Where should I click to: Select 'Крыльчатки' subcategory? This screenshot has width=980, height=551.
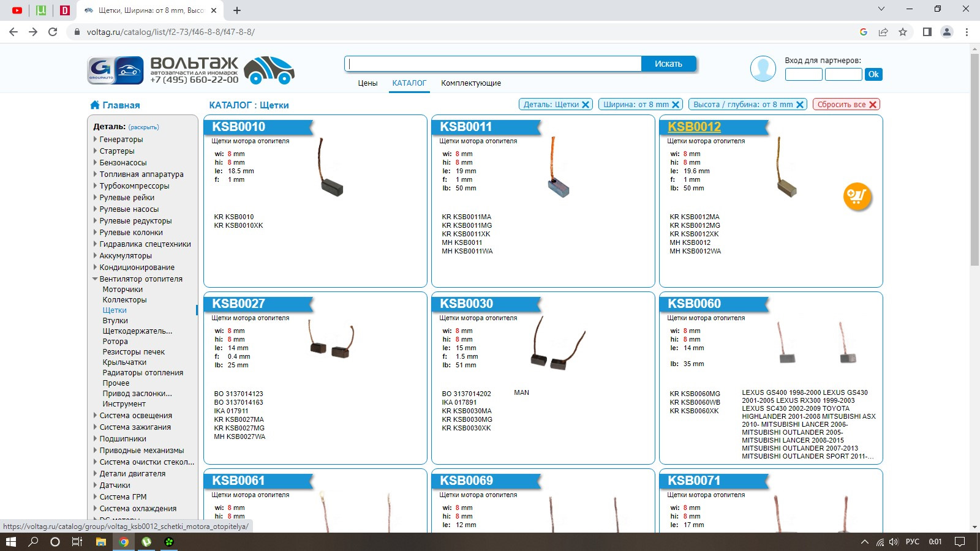[124, 362]
